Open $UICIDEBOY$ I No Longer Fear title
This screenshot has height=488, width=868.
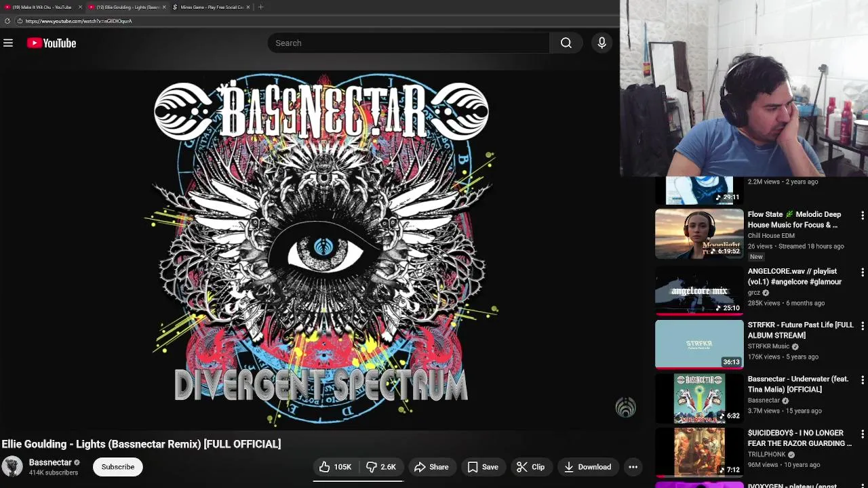[x=800, y=438]
